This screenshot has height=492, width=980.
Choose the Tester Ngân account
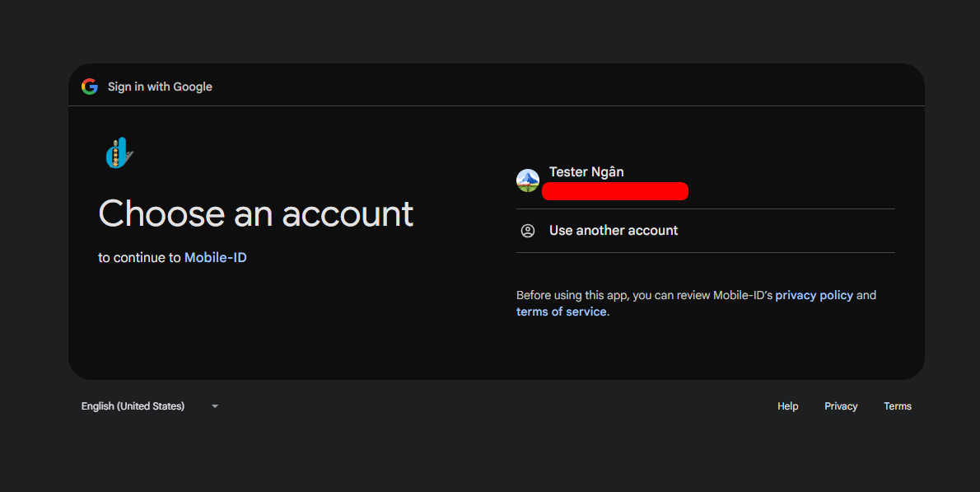pos(705,180)
